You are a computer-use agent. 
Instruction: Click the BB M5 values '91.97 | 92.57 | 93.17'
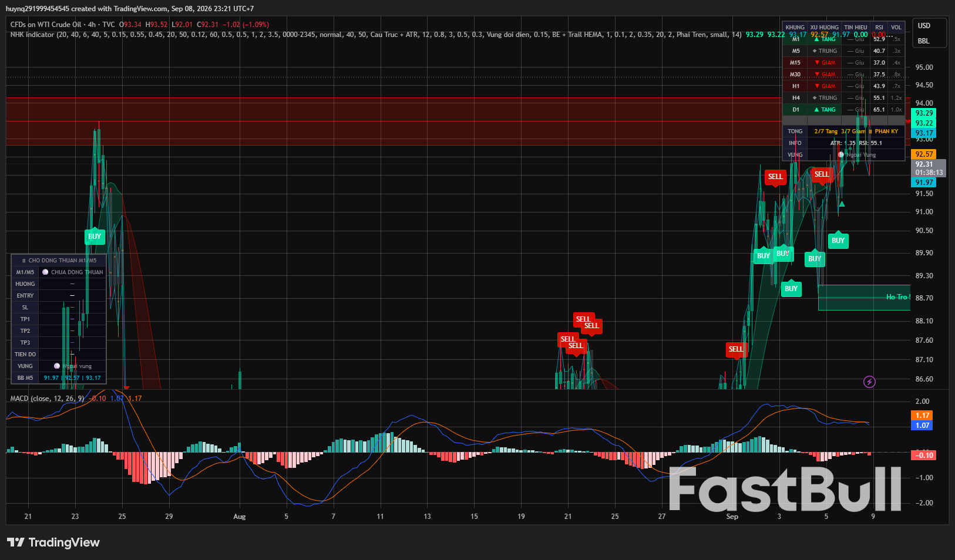point(72,378)
